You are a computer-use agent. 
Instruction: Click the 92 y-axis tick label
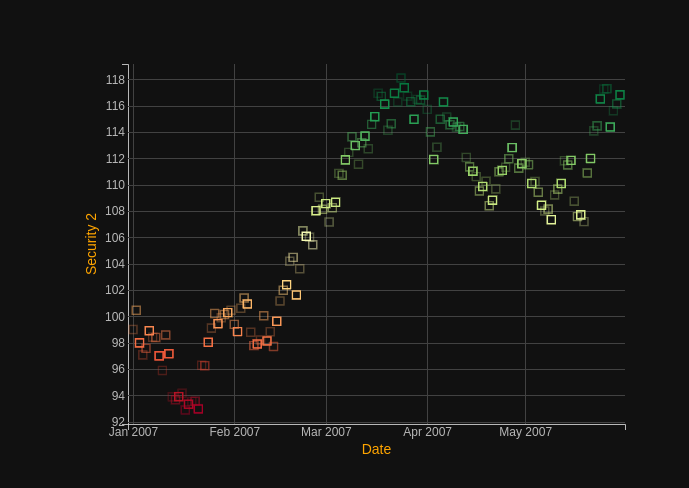click(x=118, y=422)
